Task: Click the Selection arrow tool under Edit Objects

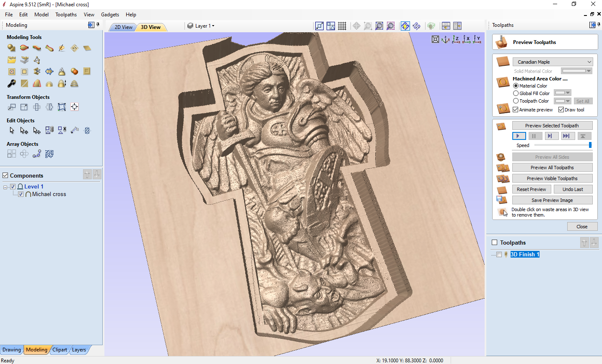Action: [12, 131]
